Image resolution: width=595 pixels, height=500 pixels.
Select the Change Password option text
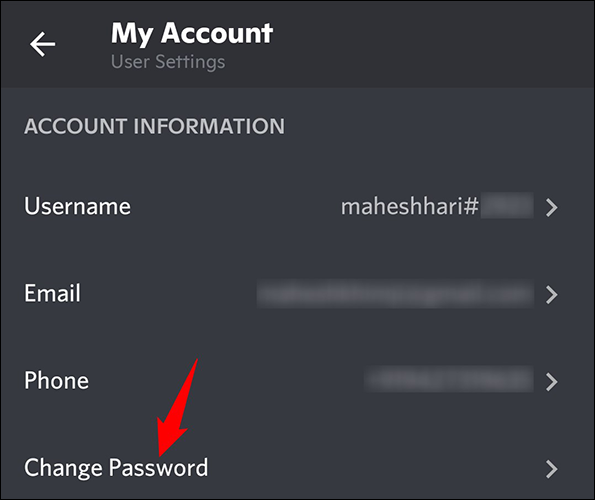coord(116,468)
